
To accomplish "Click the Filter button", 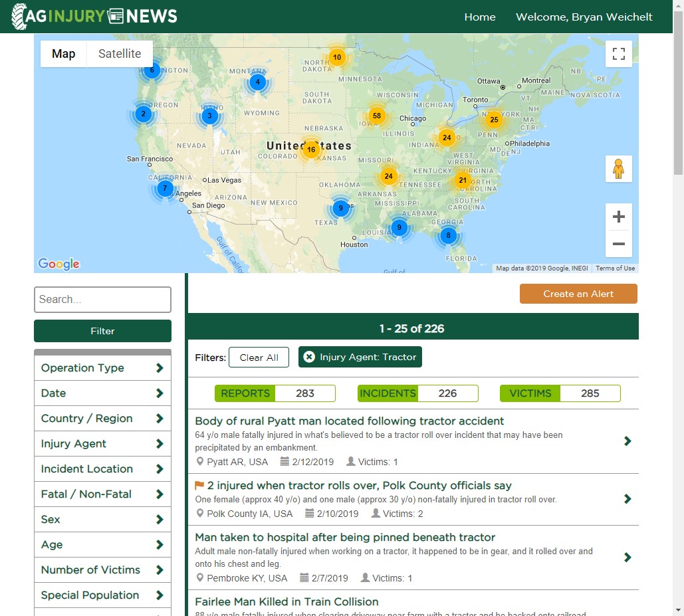I will coord(102,331).
